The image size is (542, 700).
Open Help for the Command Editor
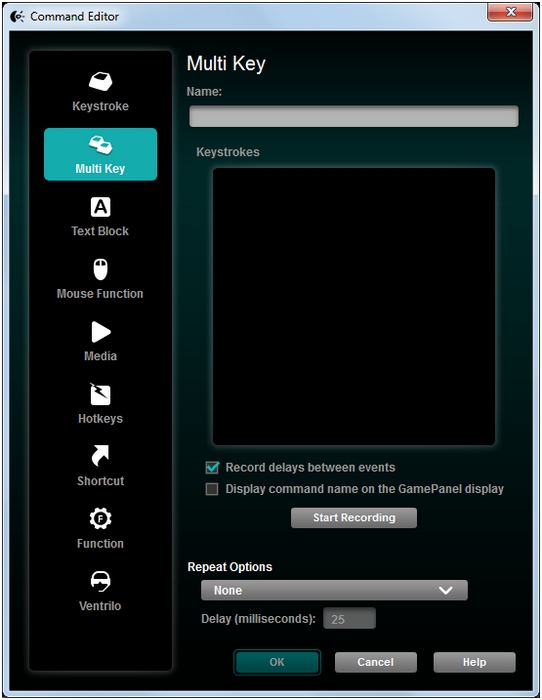click(x=475, y=662)
